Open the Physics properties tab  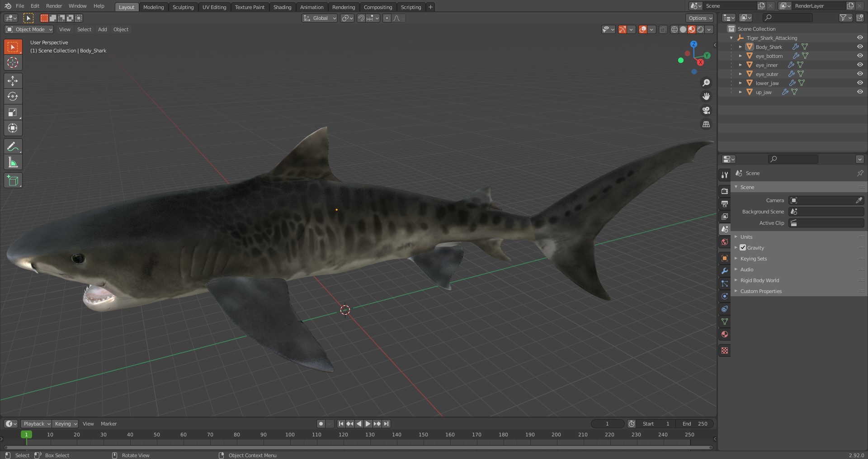725,296
